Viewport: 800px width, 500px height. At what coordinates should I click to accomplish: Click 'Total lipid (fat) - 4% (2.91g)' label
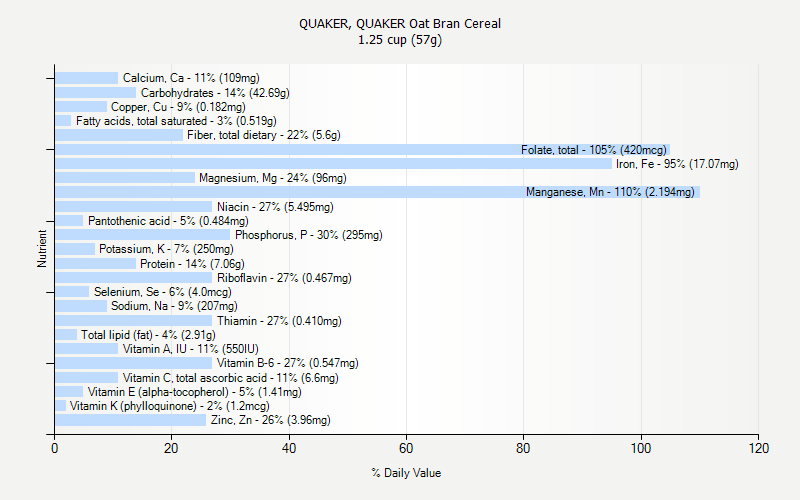coord(148,335)
